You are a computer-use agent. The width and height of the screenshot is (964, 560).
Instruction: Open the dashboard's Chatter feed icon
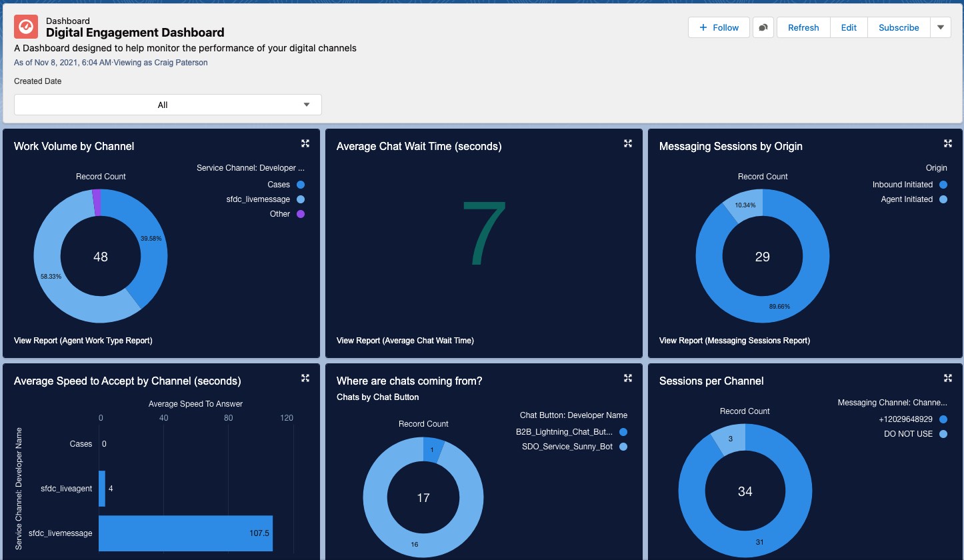tap(763, 27)
